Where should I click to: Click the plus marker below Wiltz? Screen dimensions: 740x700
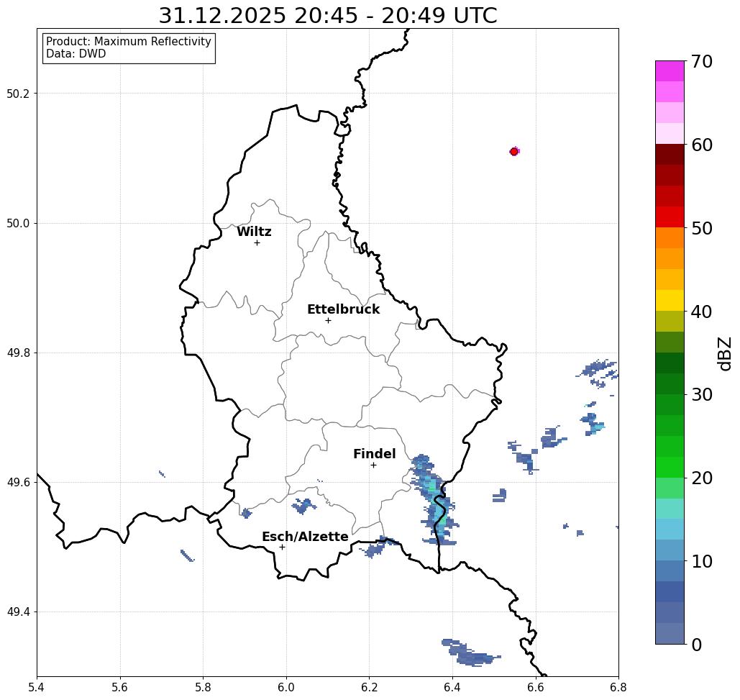[257, 242]
